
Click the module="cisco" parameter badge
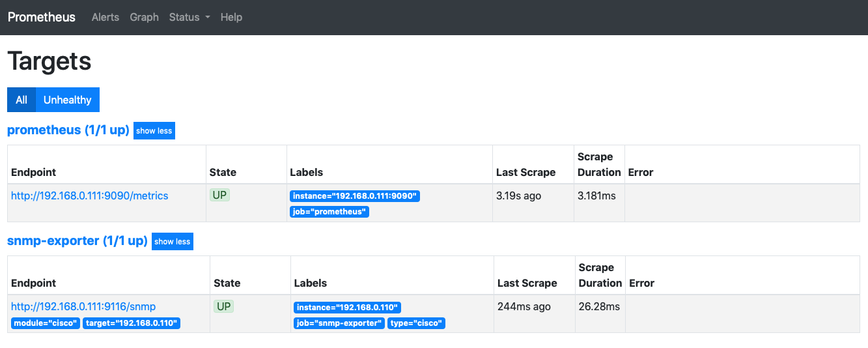(x=46, y=323)
